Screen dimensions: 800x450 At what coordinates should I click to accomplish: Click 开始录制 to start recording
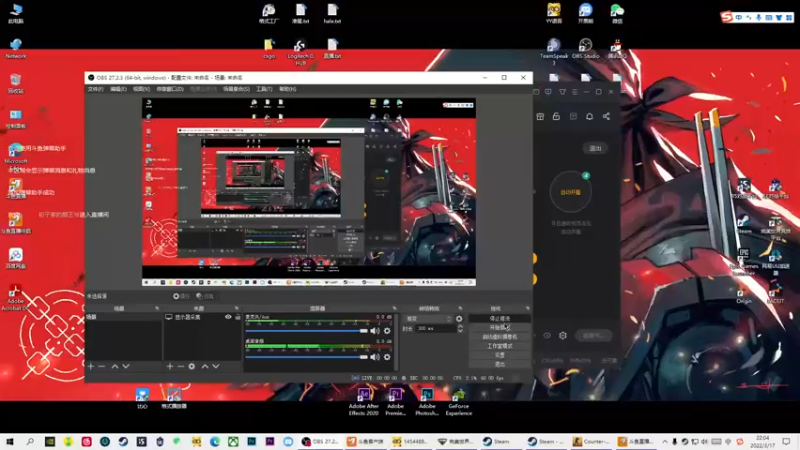click(499, 328)
